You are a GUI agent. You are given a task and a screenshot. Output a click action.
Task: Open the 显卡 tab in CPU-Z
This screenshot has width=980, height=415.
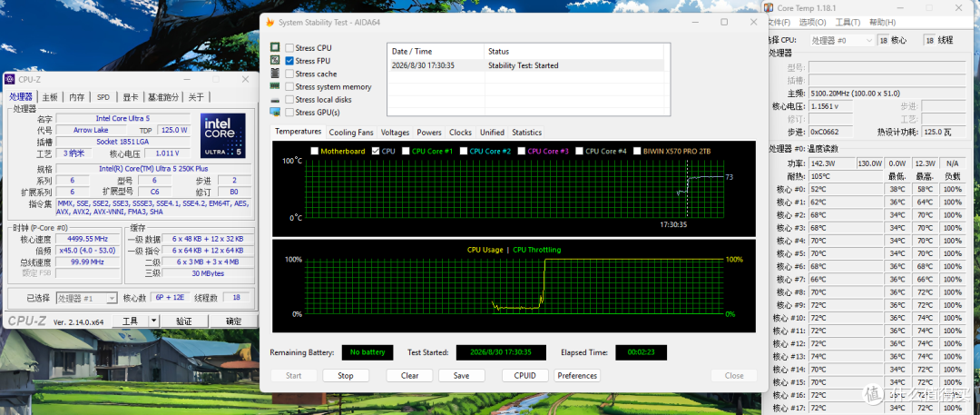point(130,97)
